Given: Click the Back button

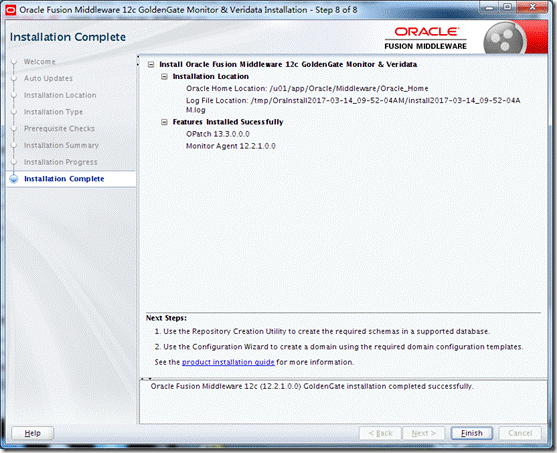Looking at the screenshot, I should (x=380, y=433).
